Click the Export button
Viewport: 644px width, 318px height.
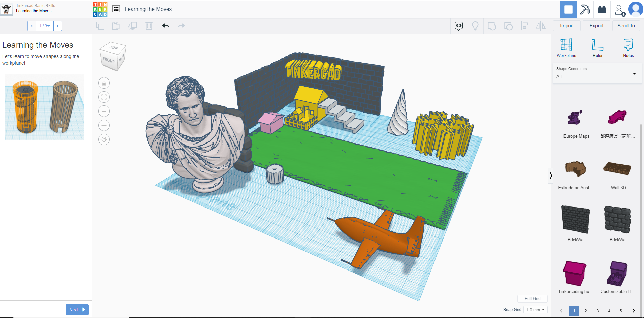[x=597, y=26]
